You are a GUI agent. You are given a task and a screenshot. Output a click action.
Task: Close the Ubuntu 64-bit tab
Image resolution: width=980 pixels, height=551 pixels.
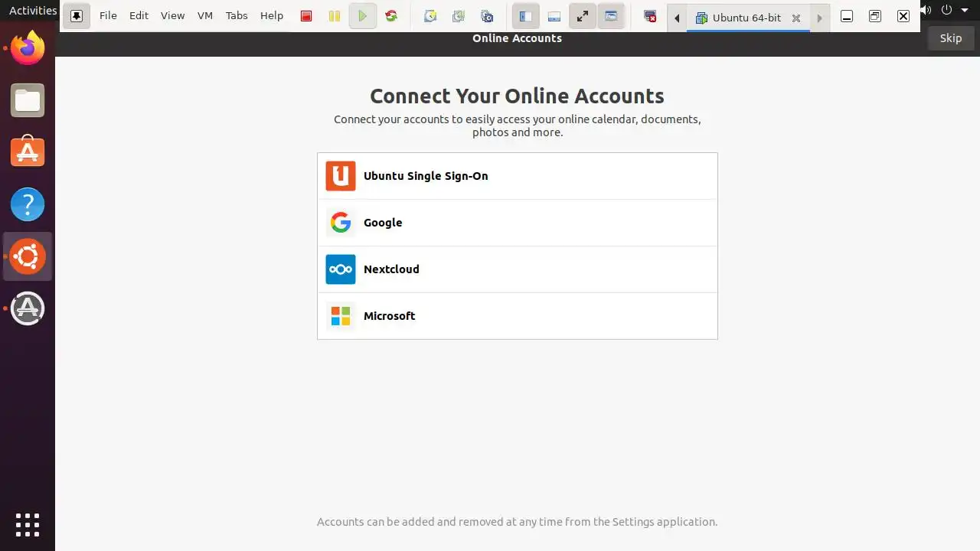pos(795,18)
